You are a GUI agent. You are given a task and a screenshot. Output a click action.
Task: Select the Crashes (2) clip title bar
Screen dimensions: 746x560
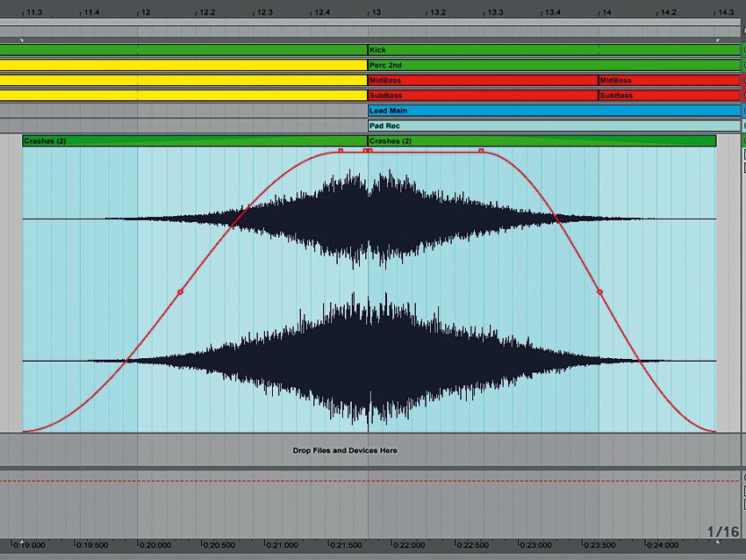click(x=392, y=140)
